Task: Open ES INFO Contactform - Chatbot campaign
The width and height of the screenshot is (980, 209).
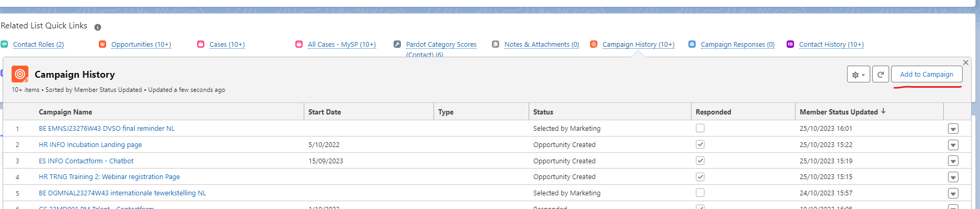Action: 86,161
